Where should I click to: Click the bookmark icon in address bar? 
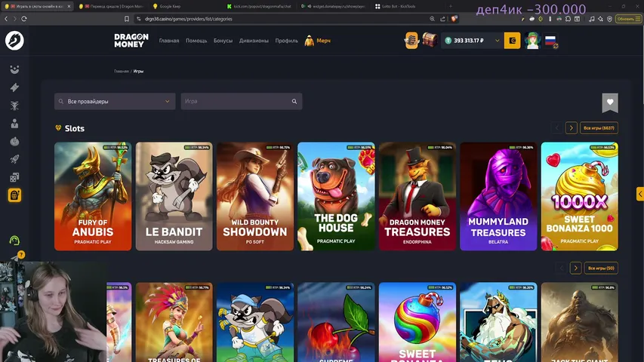point(127,19)
